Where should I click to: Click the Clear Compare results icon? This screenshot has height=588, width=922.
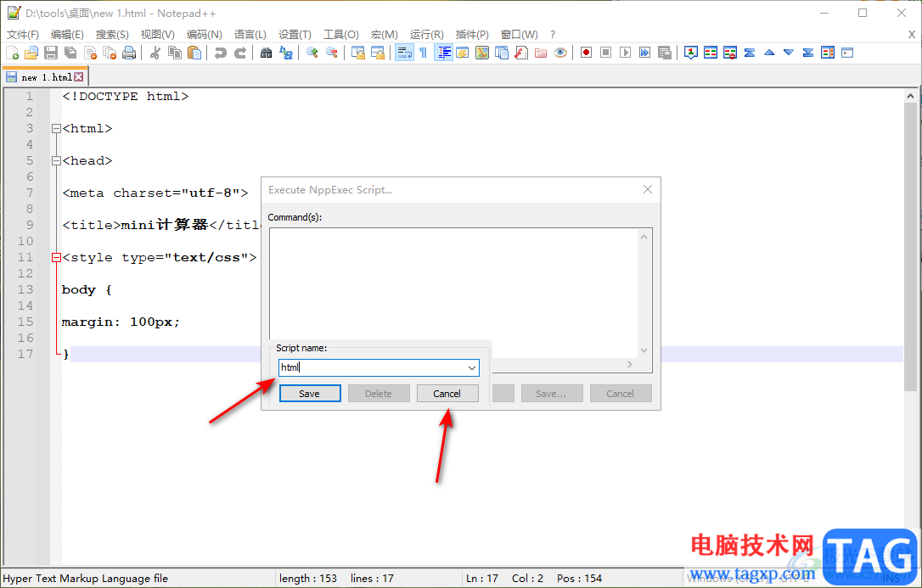click(730, 53)
